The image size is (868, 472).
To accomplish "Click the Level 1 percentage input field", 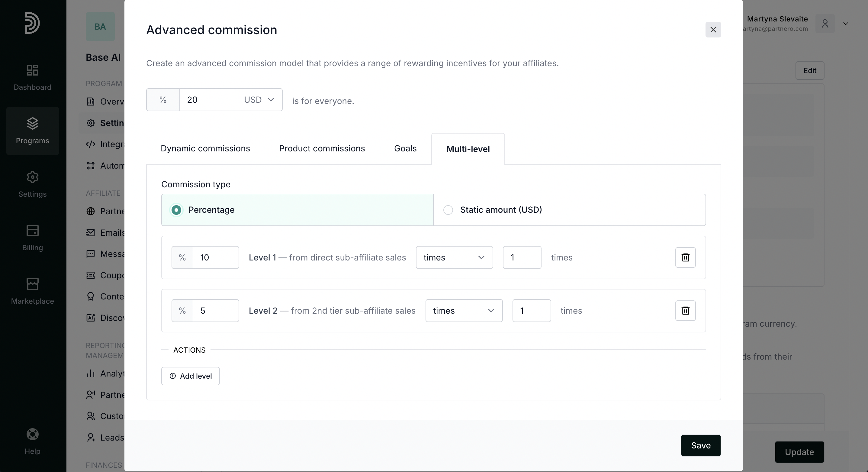I will click(x=215, y=257).
